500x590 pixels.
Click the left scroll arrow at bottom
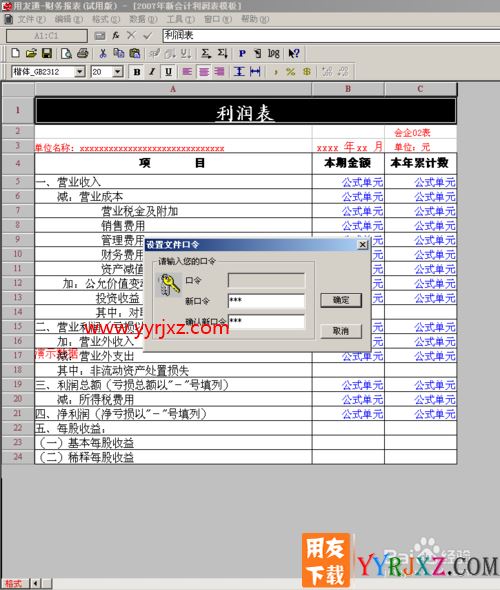[35, 584]
